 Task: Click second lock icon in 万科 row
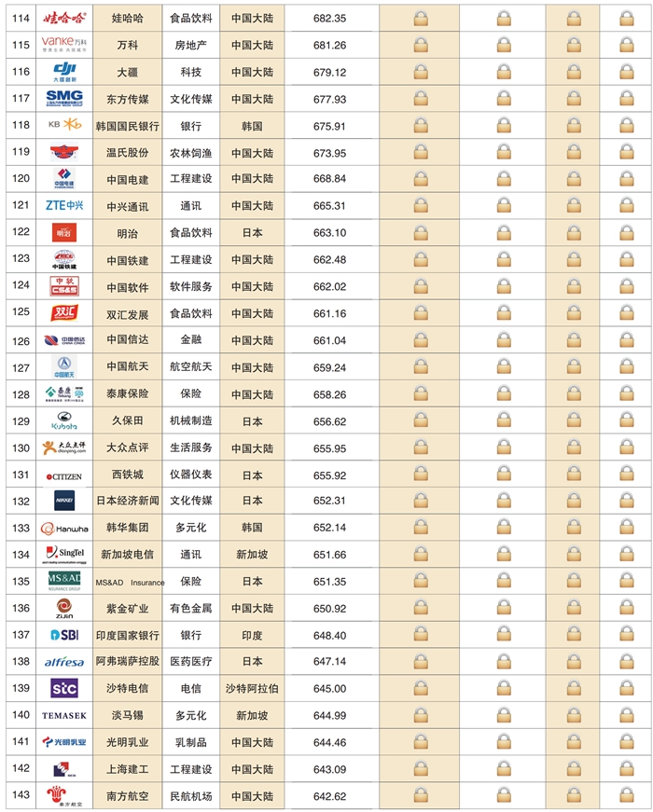(x=504, y=45)
